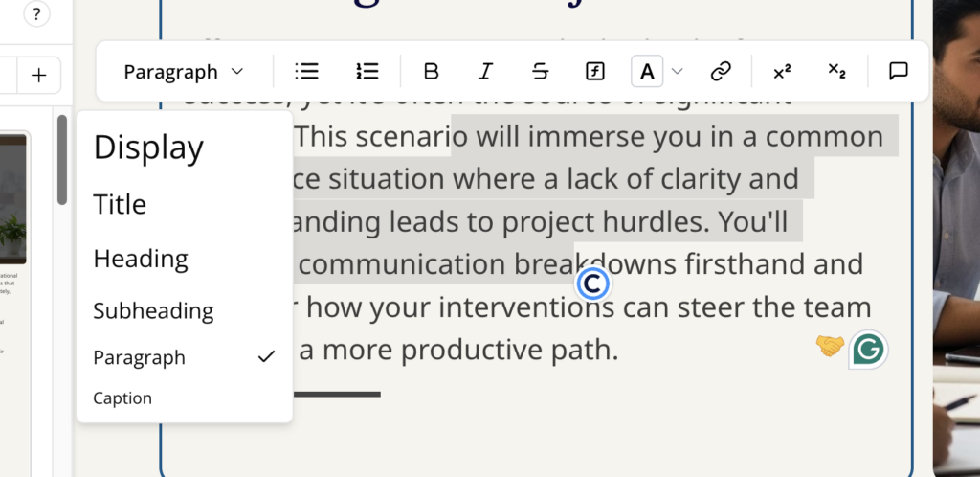Choose the Title text style
The image size is (980, 477).
pyautogui.click(x=120, y=204)
